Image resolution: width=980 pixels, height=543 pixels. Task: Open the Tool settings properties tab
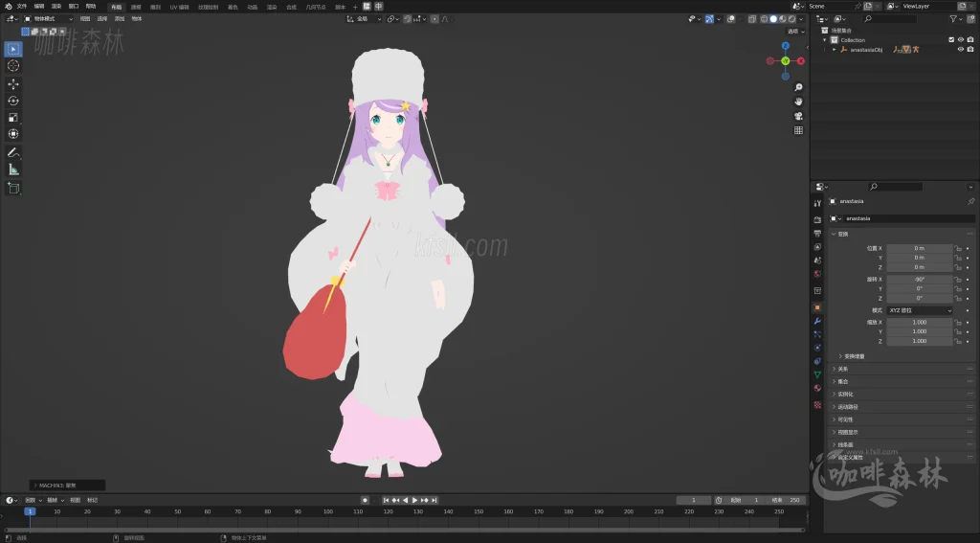coord(817,203)
